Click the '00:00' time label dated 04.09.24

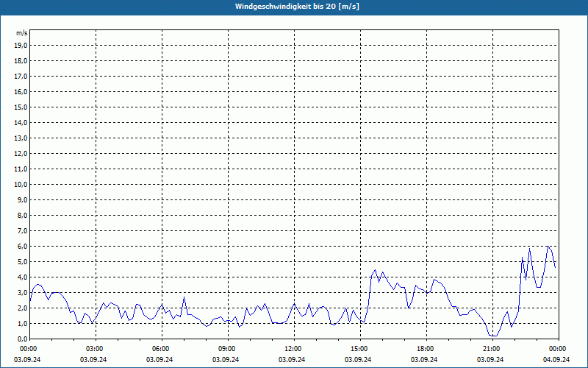[x=557, y=349]
